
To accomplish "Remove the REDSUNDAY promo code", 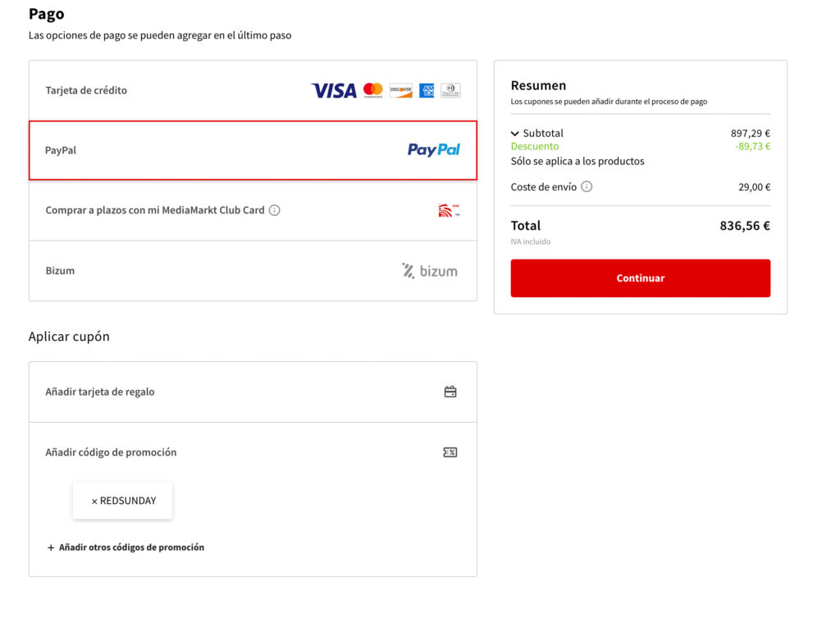I will click(94, 501).
